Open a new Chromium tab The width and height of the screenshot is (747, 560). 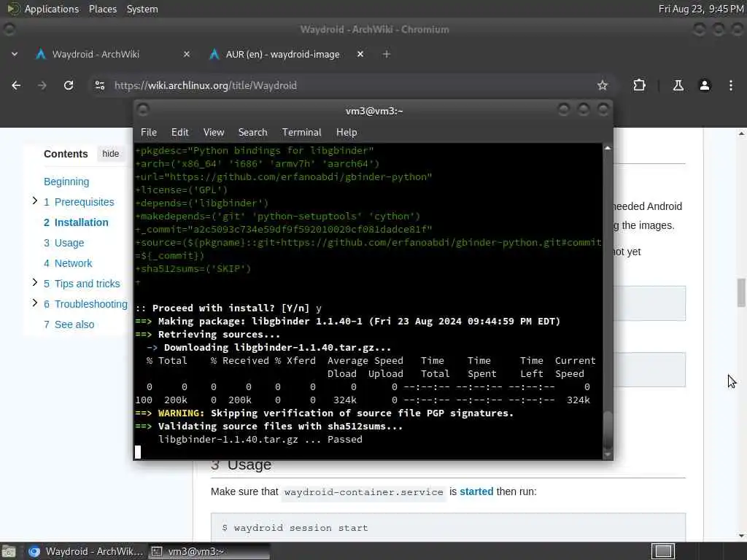point(387,54)
